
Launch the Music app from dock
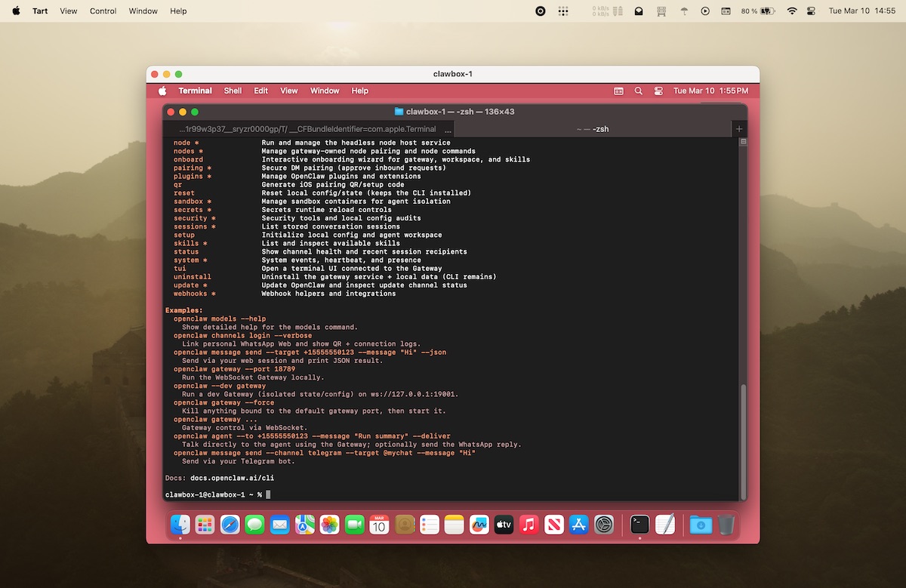pyautogui.click(x=529, y=525)
